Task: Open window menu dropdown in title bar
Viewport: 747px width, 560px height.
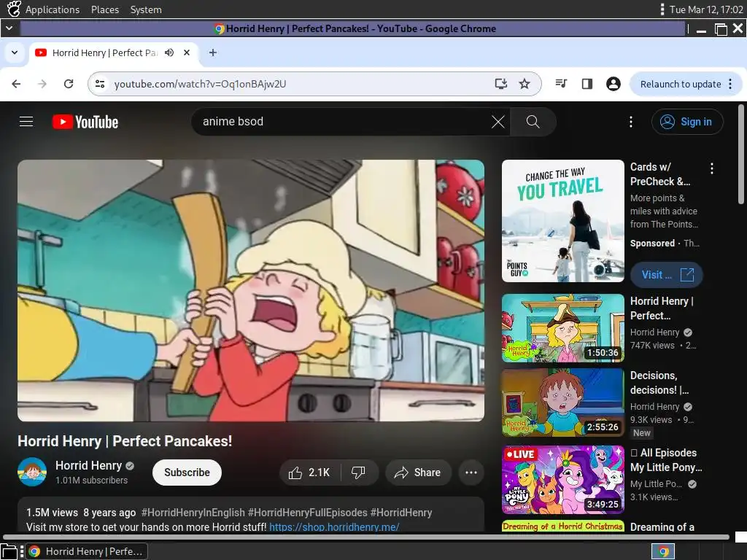Action: (9, 28)
